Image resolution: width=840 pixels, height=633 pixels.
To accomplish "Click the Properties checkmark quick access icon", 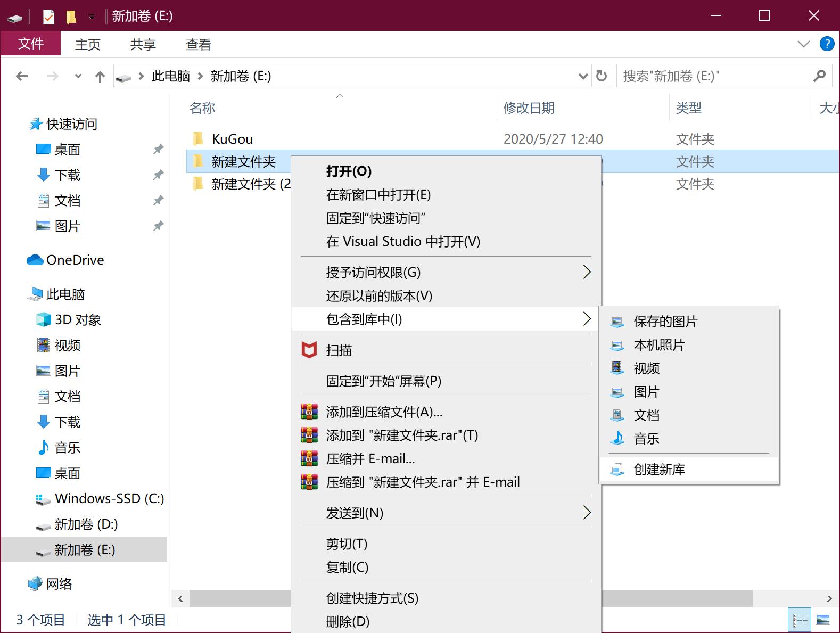I will click(x=48, y=17).
